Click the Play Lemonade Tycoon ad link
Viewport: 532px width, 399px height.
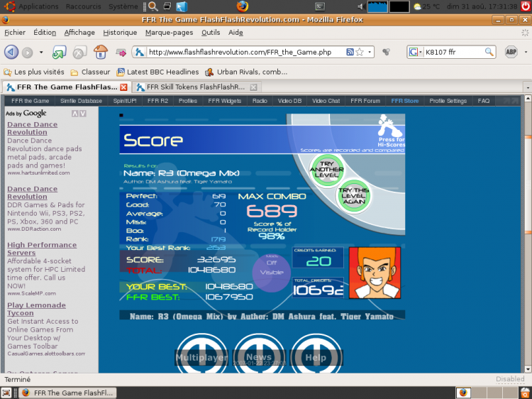pos(36,309)
